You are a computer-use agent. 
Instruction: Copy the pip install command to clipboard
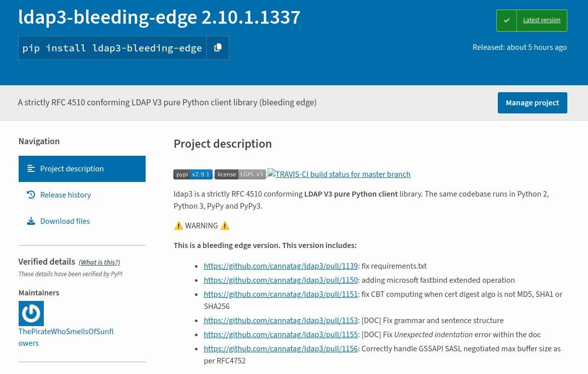pos(218,48)
